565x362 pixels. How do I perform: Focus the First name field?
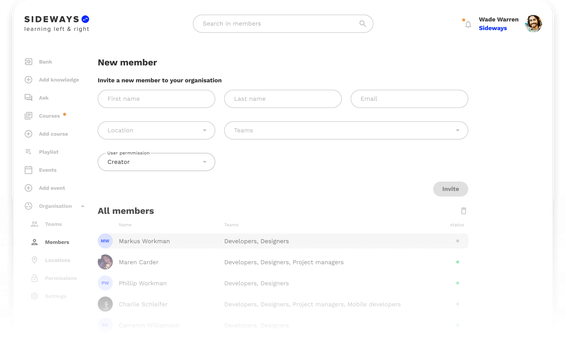click(x=156, y=99)
